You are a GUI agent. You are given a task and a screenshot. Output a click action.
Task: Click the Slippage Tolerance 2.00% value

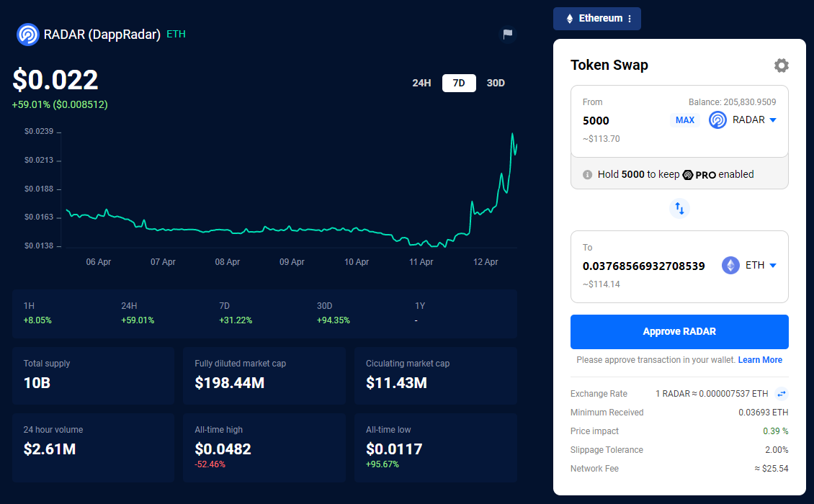pos(777,450)
